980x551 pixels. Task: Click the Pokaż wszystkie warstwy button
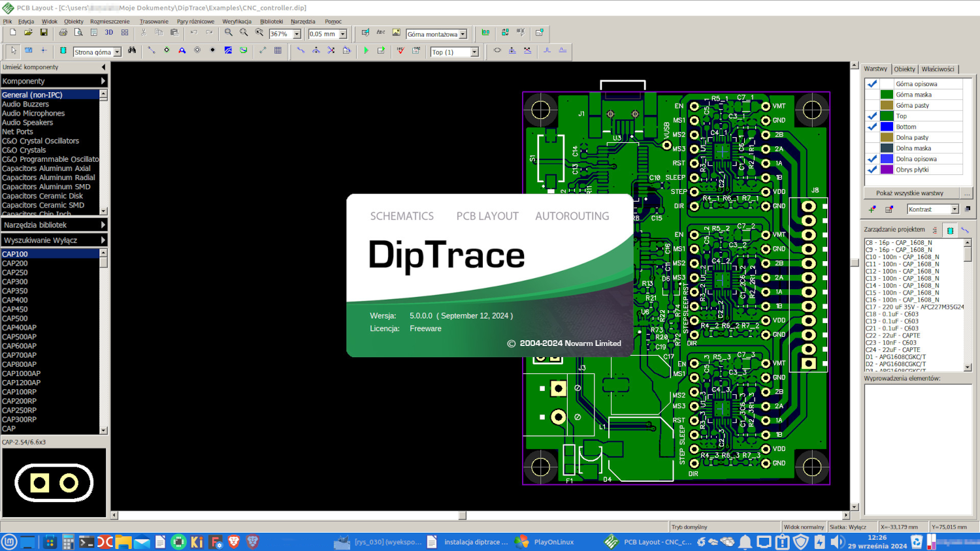[x=909, y=193]
